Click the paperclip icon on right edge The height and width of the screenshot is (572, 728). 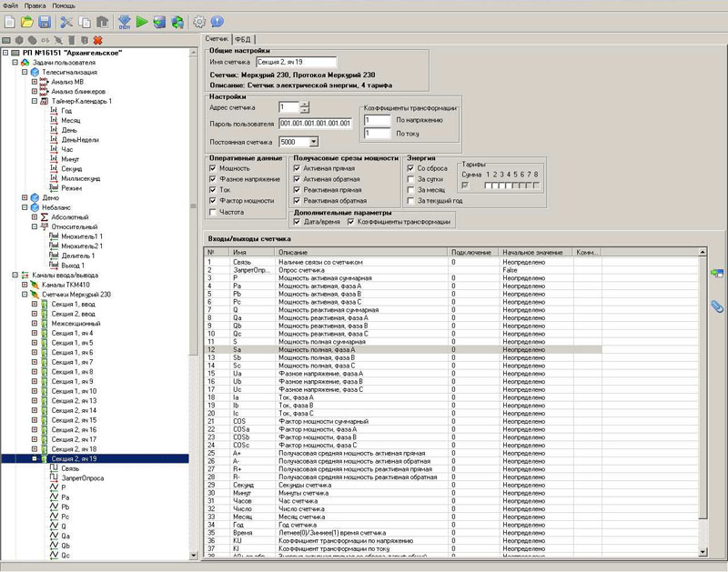tap(717, 306)
